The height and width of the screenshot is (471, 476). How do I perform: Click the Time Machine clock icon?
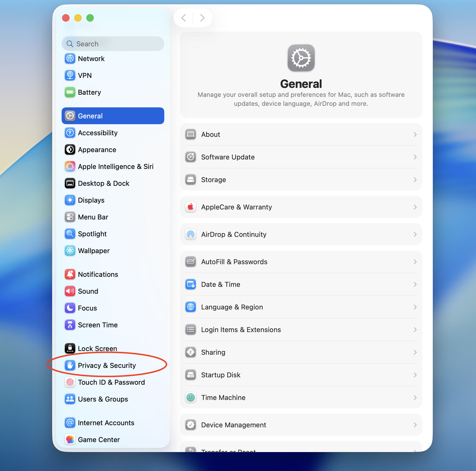pyautogui.click(x=191, y=397)
